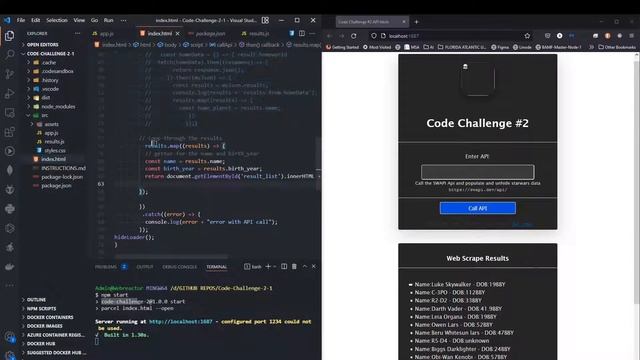Open styles.css in the file tree
The image size is (640, 360).
coord(55,151)
